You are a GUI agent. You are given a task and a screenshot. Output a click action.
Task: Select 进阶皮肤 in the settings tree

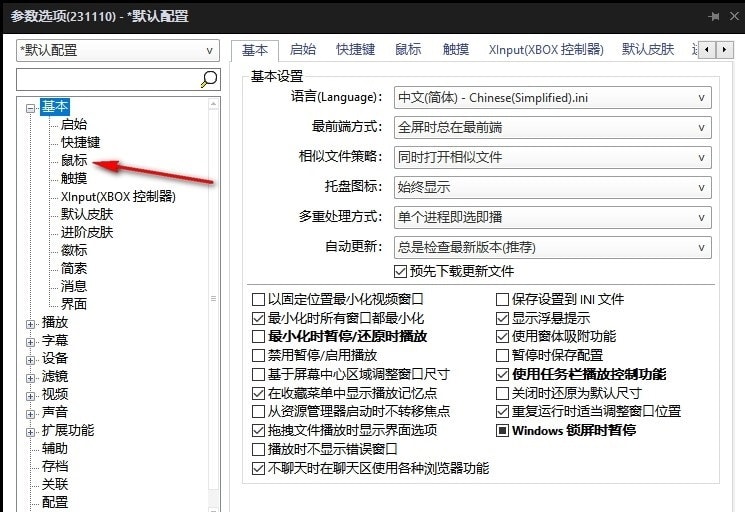pyautogui.click(x=87, y=233)
